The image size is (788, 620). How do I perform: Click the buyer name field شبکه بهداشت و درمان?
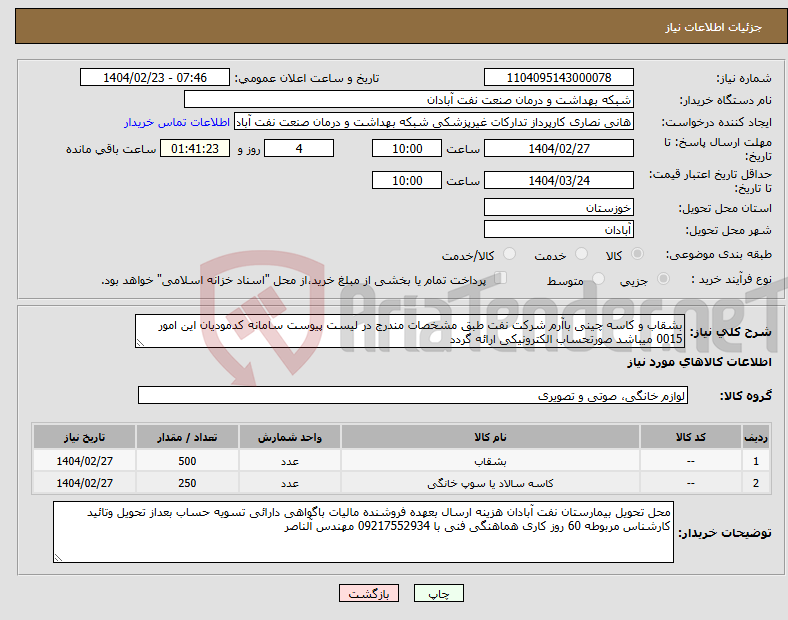409,99
